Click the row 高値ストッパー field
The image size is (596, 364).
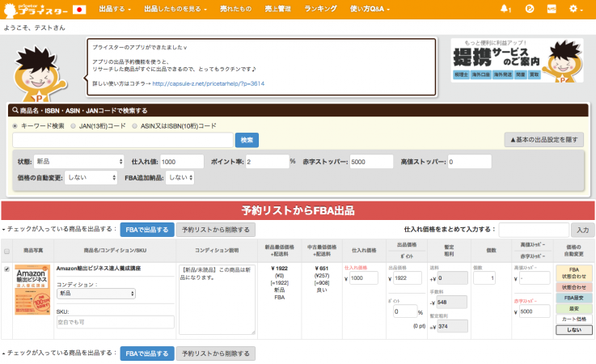coord(535,278)
